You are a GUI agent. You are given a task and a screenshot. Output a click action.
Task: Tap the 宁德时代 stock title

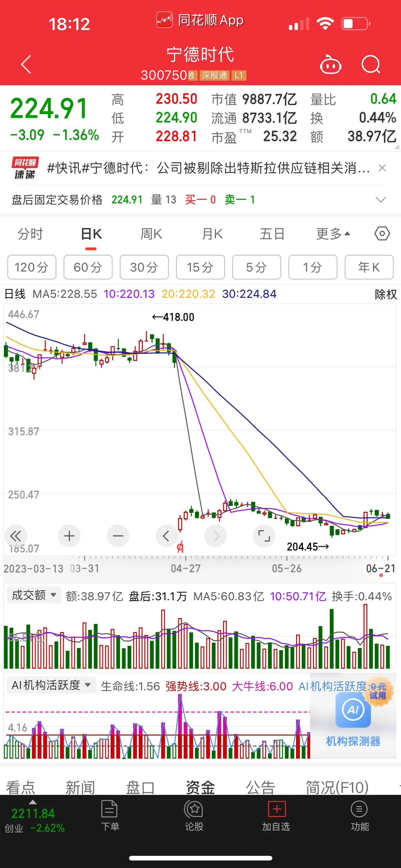(200, 54)
